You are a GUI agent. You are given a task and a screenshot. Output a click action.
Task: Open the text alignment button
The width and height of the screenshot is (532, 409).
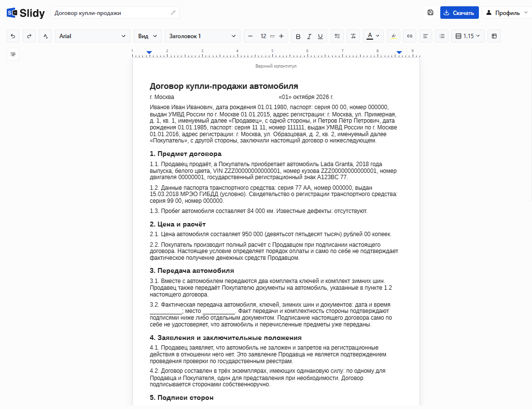[425, 36]
